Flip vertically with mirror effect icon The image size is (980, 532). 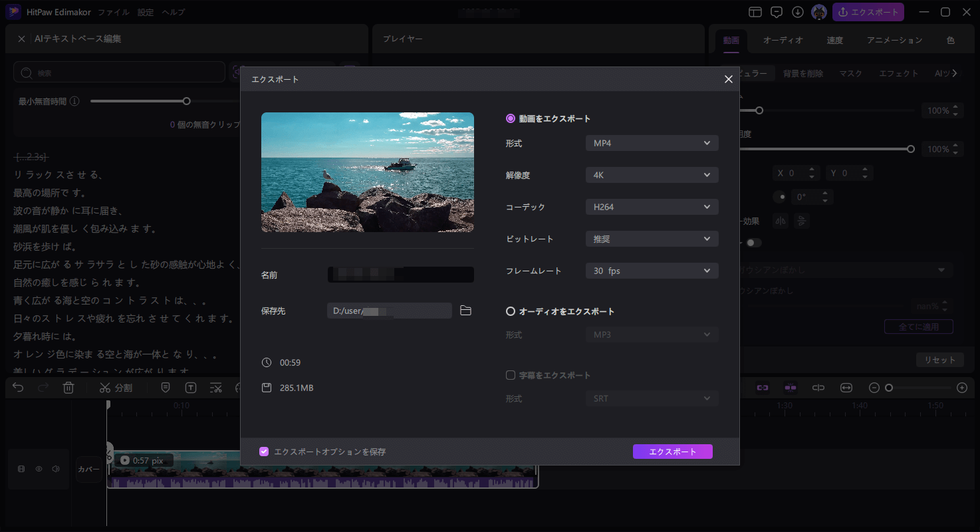point(802,221)
